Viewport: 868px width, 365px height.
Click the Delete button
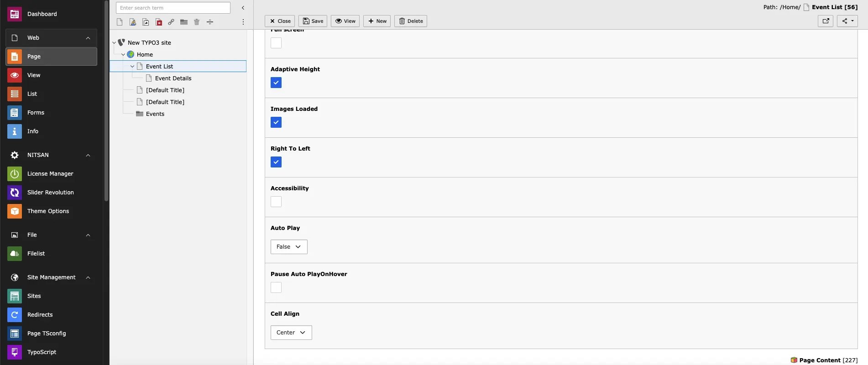(x=411, y=21)
